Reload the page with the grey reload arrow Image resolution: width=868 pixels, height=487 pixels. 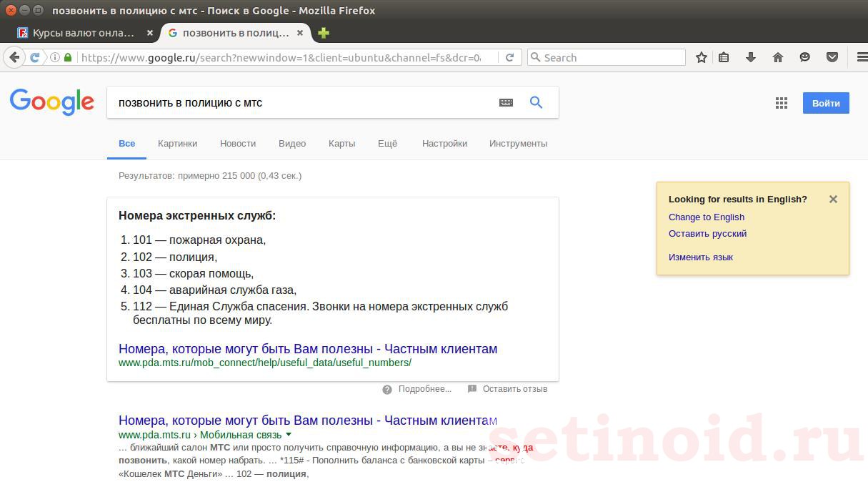(x=509, y=57)
